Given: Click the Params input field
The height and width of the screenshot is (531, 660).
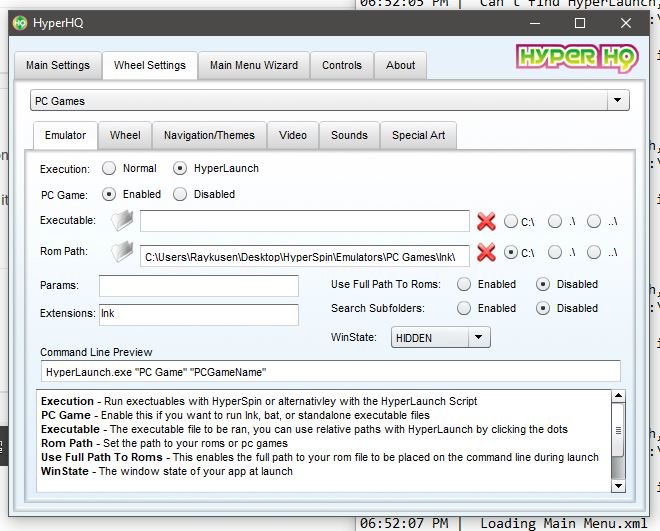Looking at the screenshot, I should click(x=198, y=286).
